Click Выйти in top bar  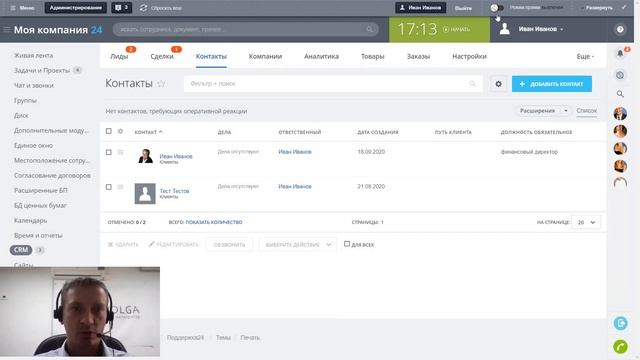coord(463,8)
